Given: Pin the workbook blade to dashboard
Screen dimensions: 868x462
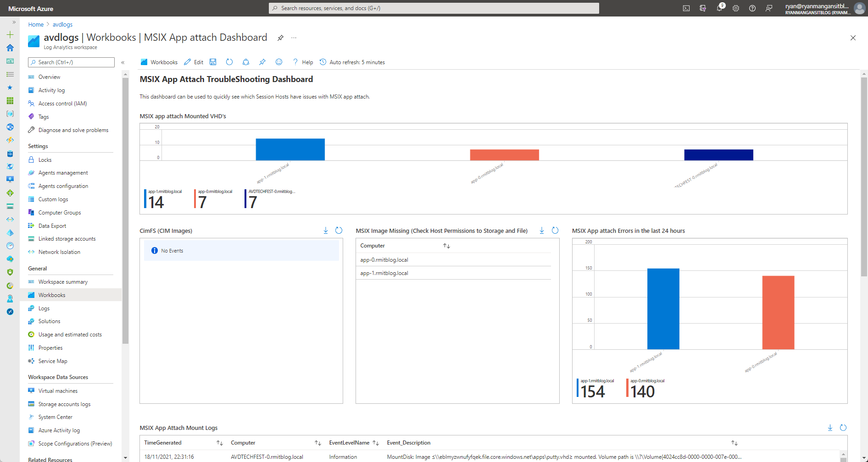Looking at the screenshot, I should 280,38.
